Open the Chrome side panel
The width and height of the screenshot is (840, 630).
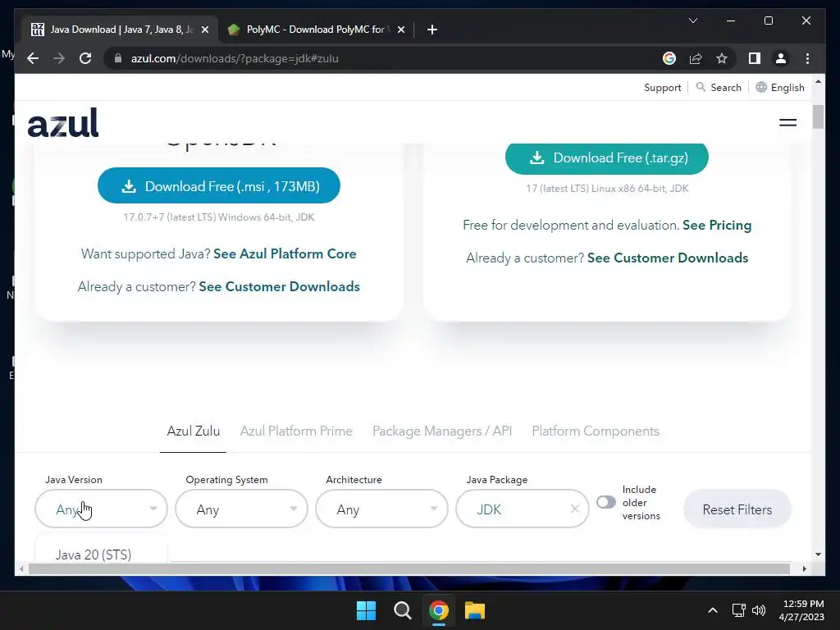[755, 58]
